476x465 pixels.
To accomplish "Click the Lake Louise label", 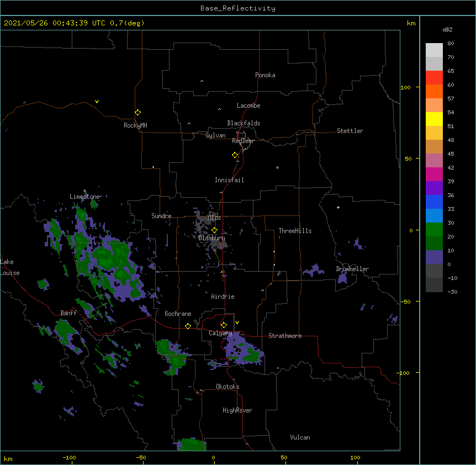I will 10,267.
